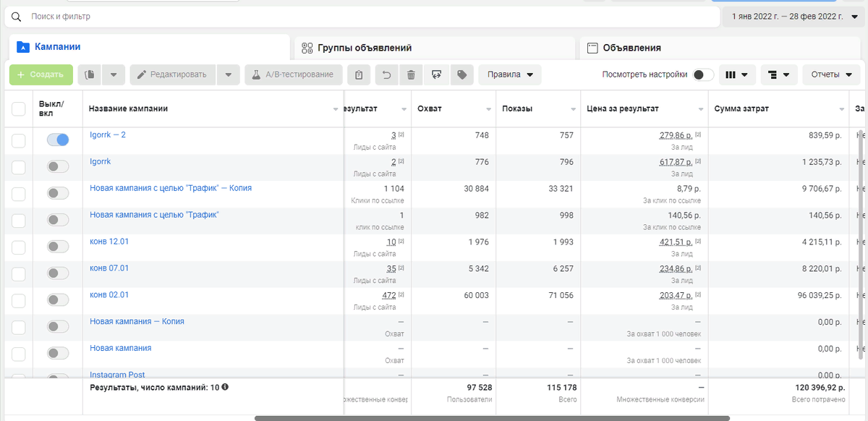Tick checkbox for конв 12.01 row
868x421 pixels.
point(19,247)
